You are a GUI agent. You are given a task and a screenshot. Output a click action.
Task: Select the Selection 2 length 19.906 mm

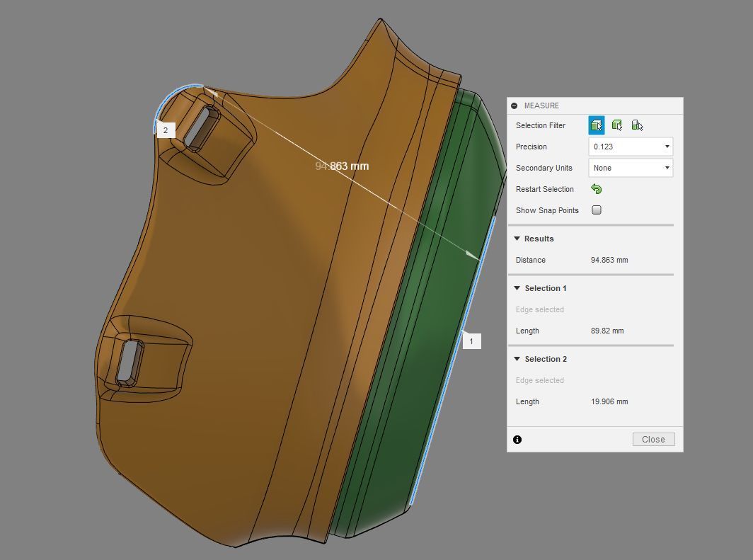609,401
